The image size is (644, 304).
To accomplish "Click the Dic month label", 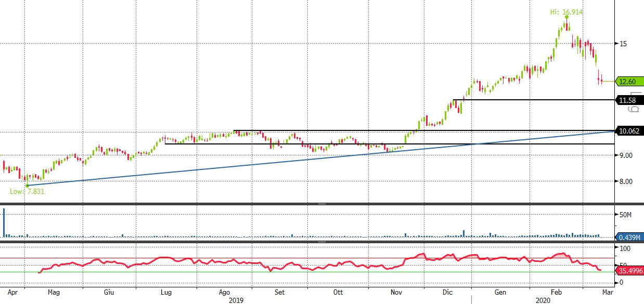I will [x=447, y=292].
